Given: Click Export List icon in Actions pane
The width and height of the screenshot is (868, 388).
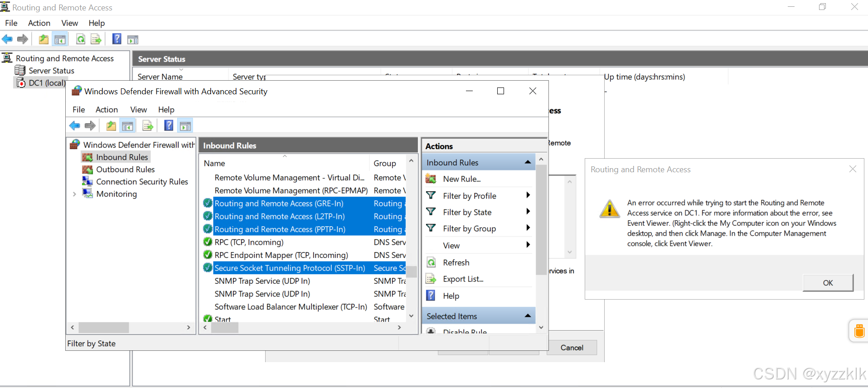Looking at the screenshot, I should 431,279.
